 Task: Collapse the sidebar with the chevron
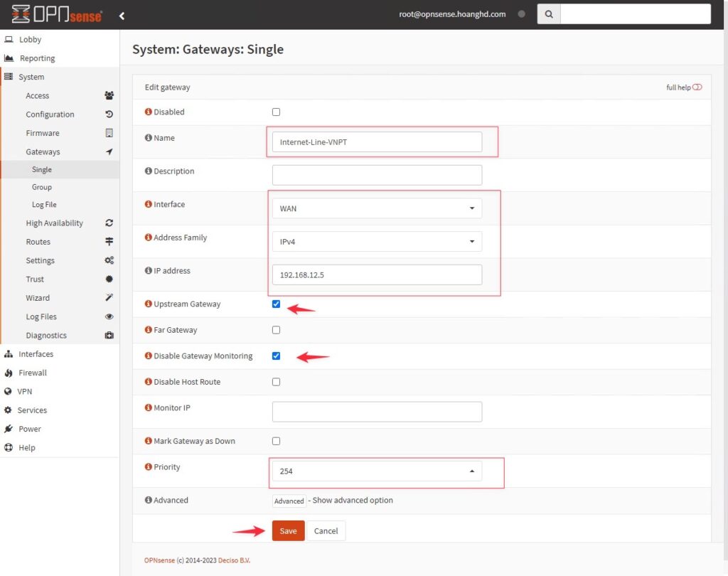(122, 16)
